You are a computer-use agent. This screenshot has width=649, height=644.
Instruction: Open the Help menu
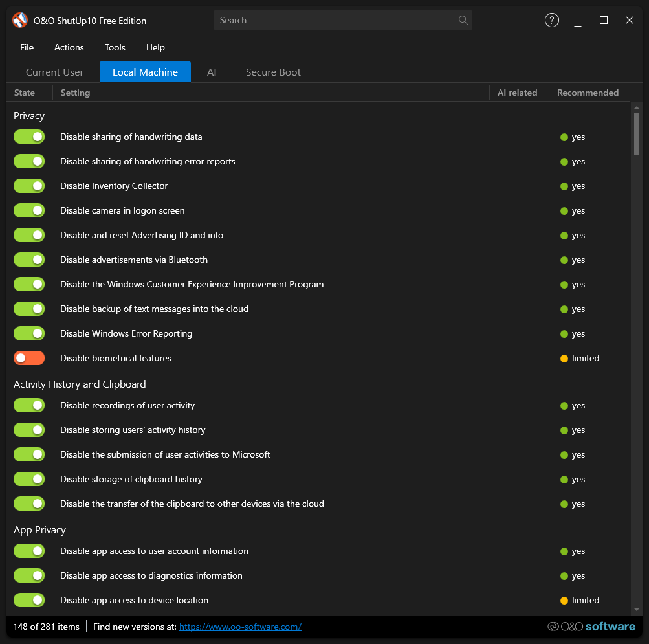pos(156,47)
